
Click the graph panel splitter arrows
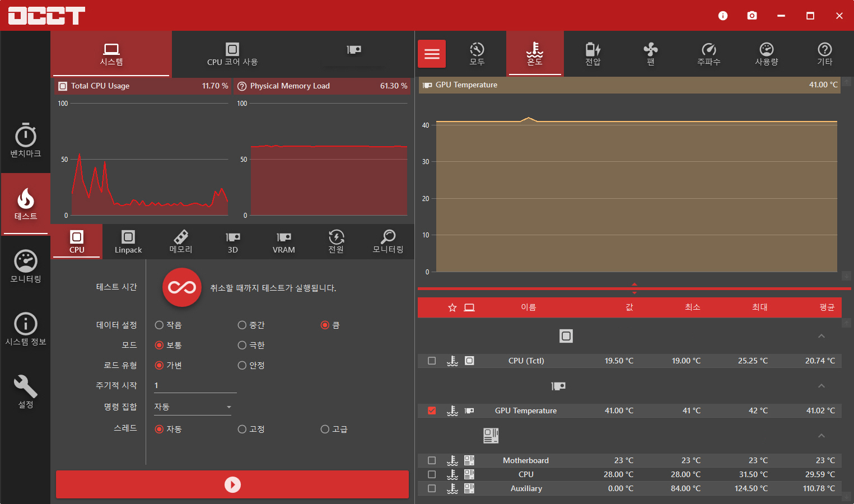tap(634, 288)
